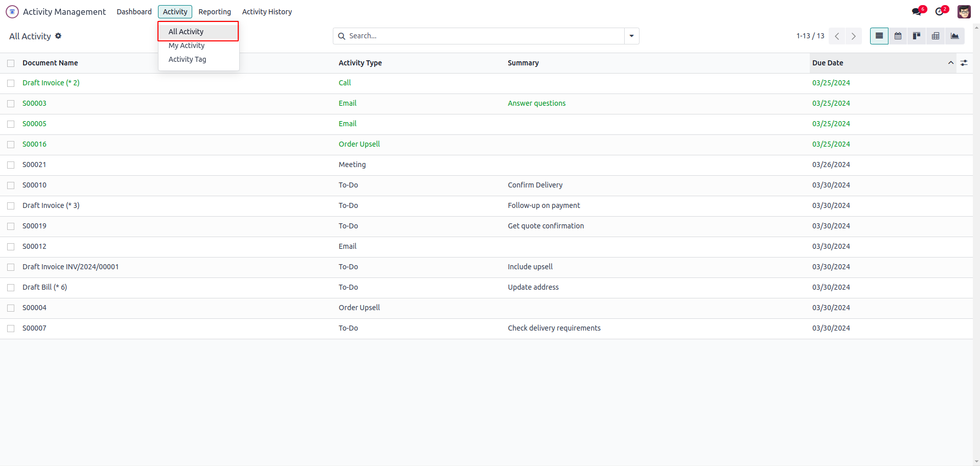Switch to pivot table view
This screenshot has height=466, width=980.
(x=936, y=36)
